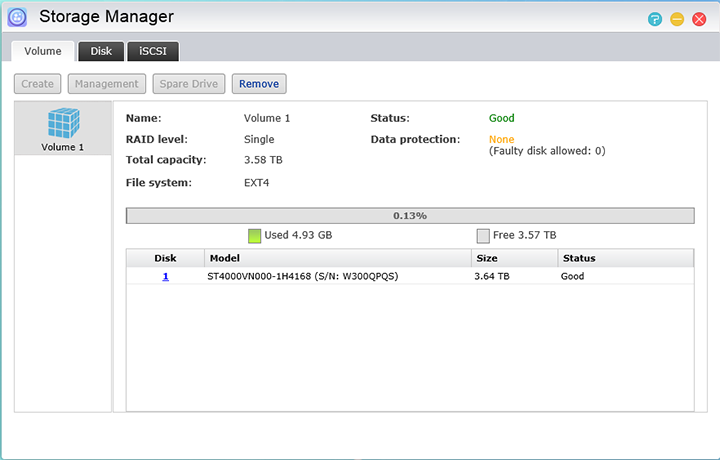The image size is (720, 460).
Task: Click the gray Free space swatch
Action: click(x=483, y=235)
